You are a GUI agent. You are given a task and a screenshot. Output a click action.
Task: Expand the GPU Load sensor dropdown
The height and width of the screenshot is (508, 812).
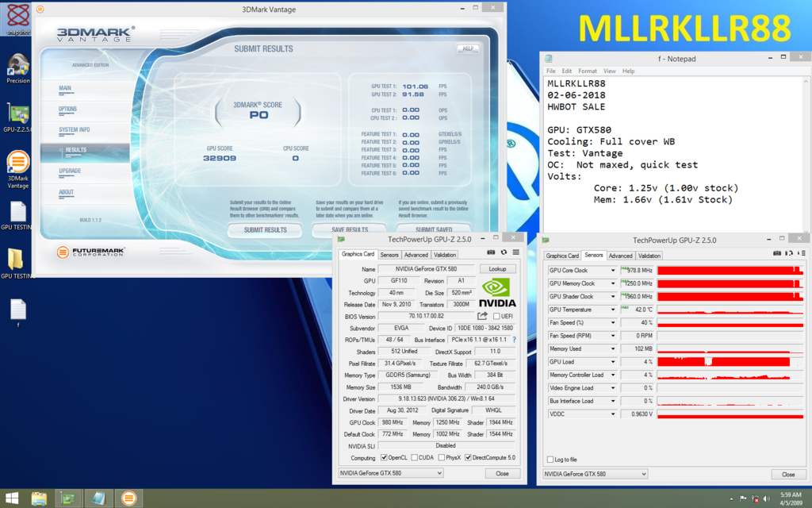pyautogui.click(x=613, y=362)
